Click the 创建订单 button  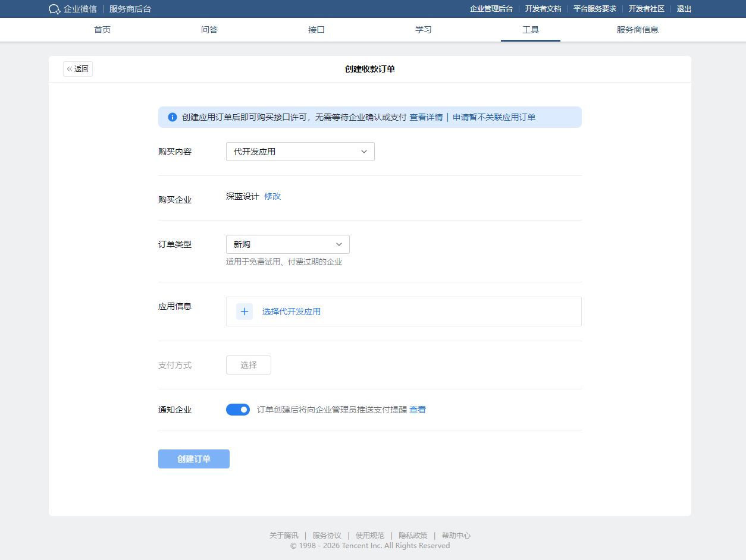194,459
